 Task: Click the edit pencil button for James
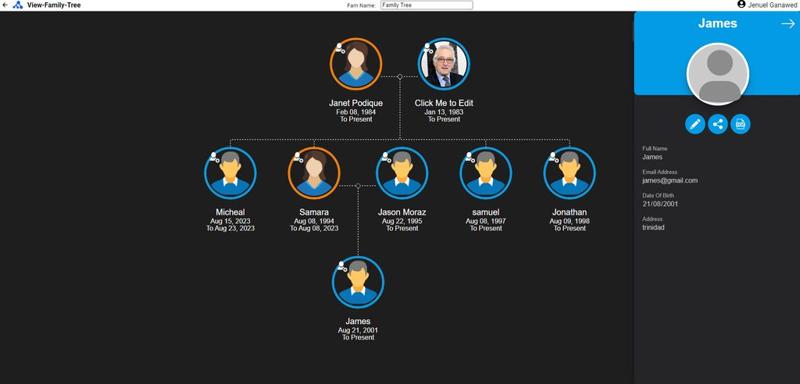coord(695,124)
